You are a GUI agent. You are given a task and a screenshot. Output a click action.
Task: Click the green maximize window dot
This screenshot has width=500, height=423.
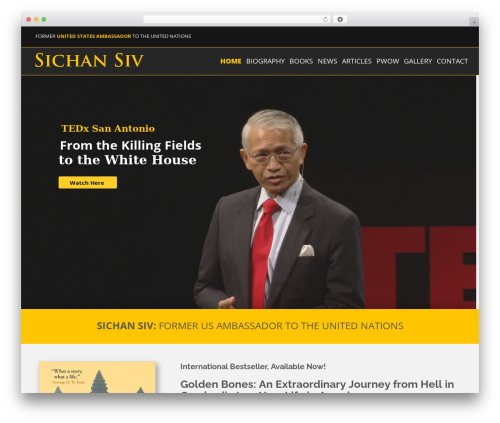[x=44, y=20]
